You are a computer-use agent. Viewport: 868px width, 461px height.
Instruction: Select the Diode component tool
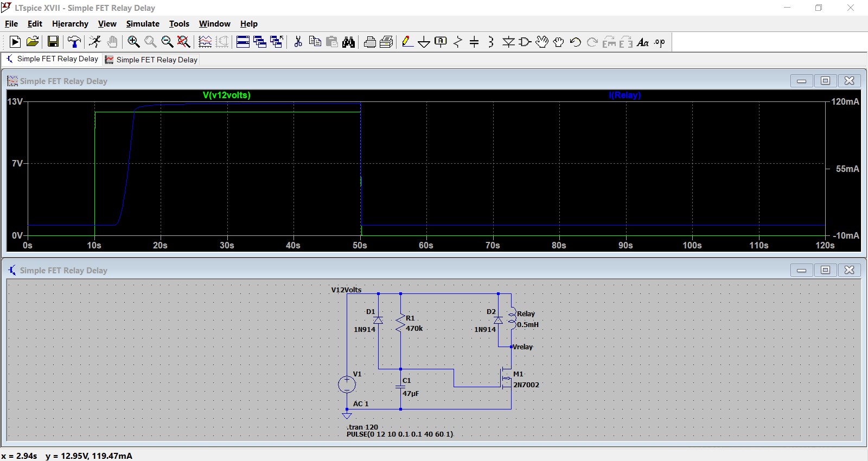[x=508, y=42]
